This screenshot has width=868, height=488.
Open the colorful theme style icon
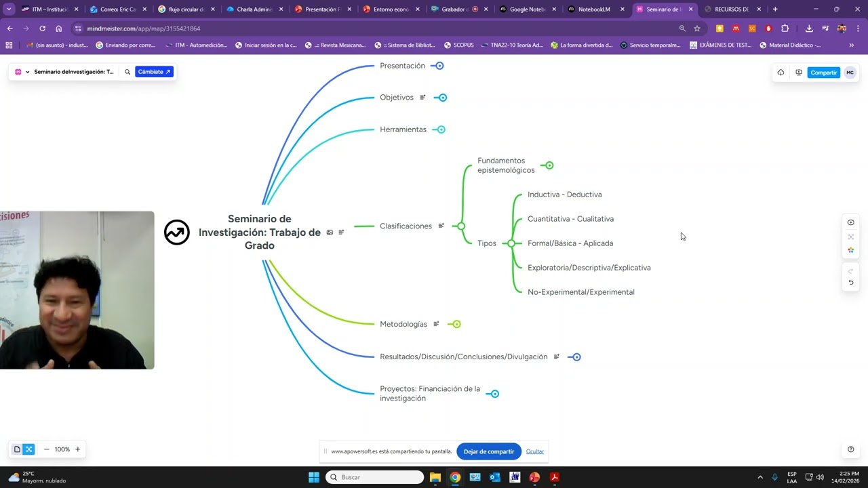click(850, 250)
